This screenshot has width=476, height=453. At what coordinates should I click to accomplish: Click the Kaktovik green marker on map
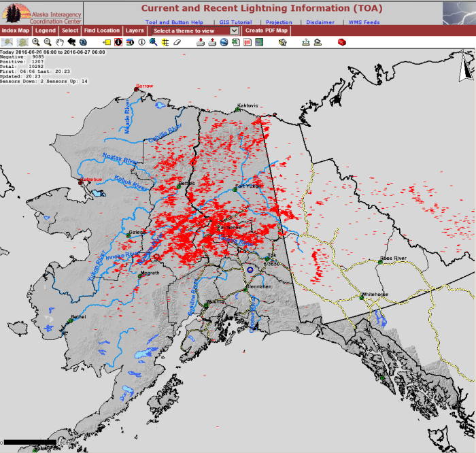click(238, 110)
